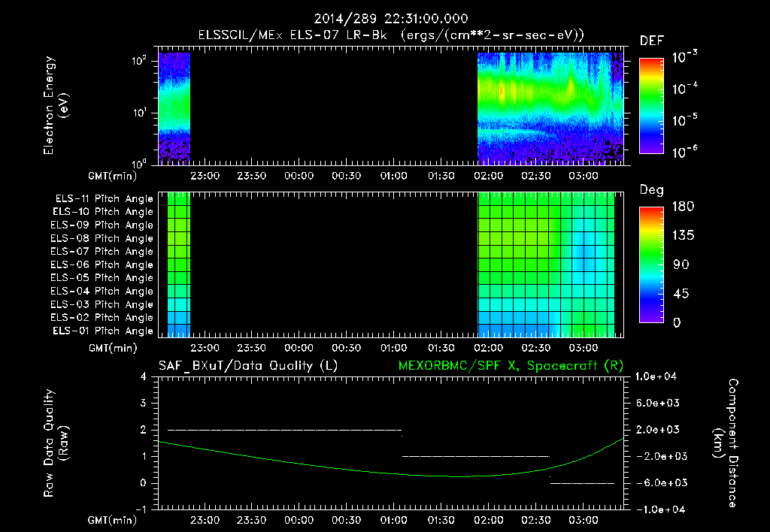Click the ELS-02 Pitch Angle row label
Viewport: 770px width, 532px height.
102,318
